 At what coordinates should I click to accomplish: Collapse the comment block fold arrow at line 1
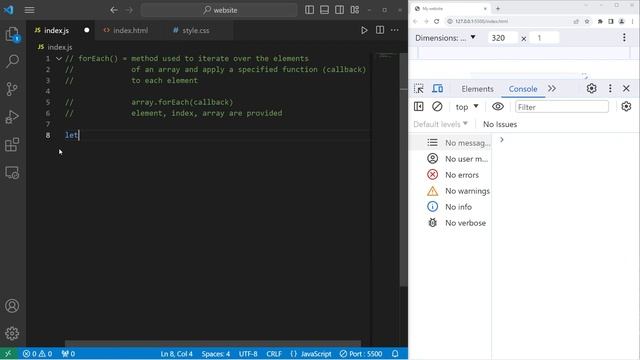point(59,59)
